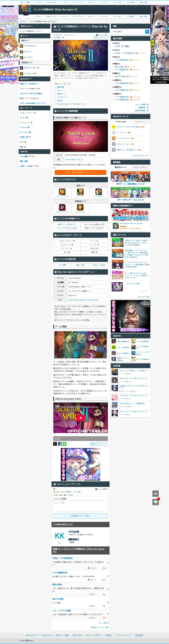This screenshot has width=169, height=644.
Task: Open 利用規約 footer link
Action: (x=108, y=635)
